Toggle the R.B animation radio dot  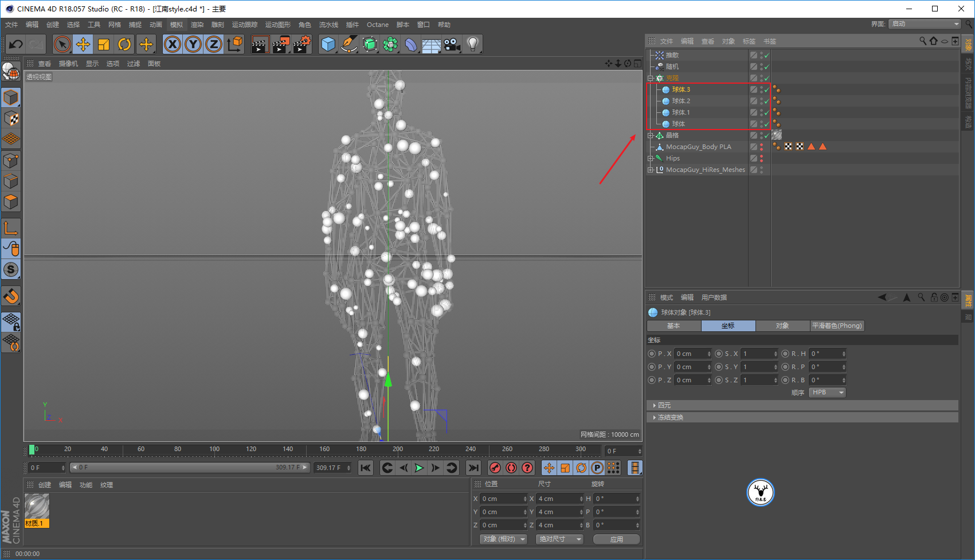(785, 380)
